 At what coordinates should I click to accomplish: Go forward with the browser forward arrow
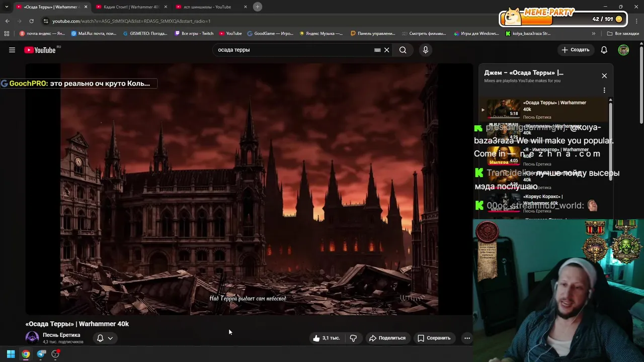[x=20, y=21]
